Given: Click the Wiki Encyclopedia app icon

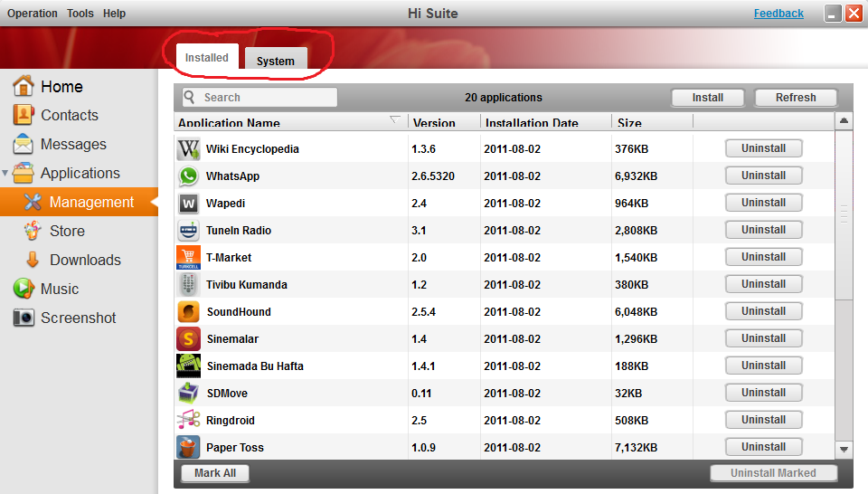Looking at the screenshot, I should (x=188, y=148).
